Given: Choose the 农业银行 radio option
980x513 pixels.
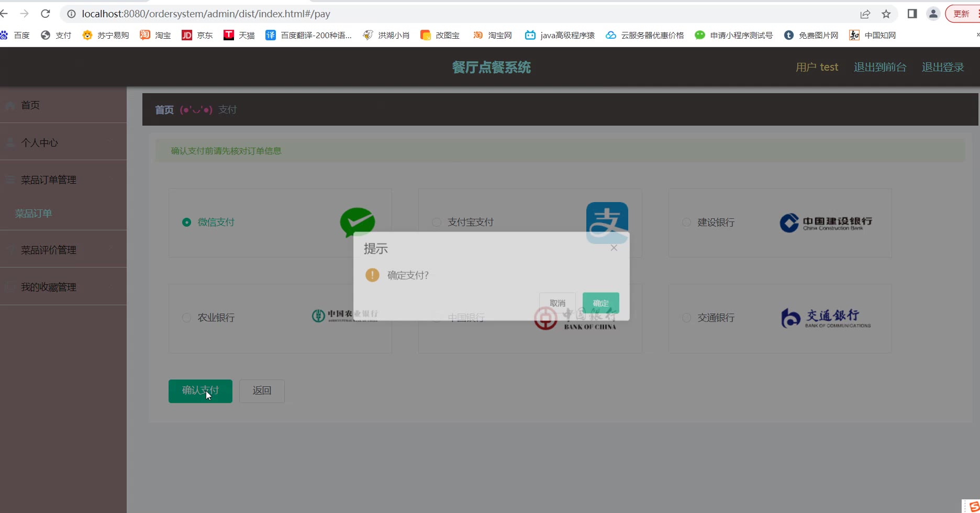Looking at the screenshot, I should (186, 318).
